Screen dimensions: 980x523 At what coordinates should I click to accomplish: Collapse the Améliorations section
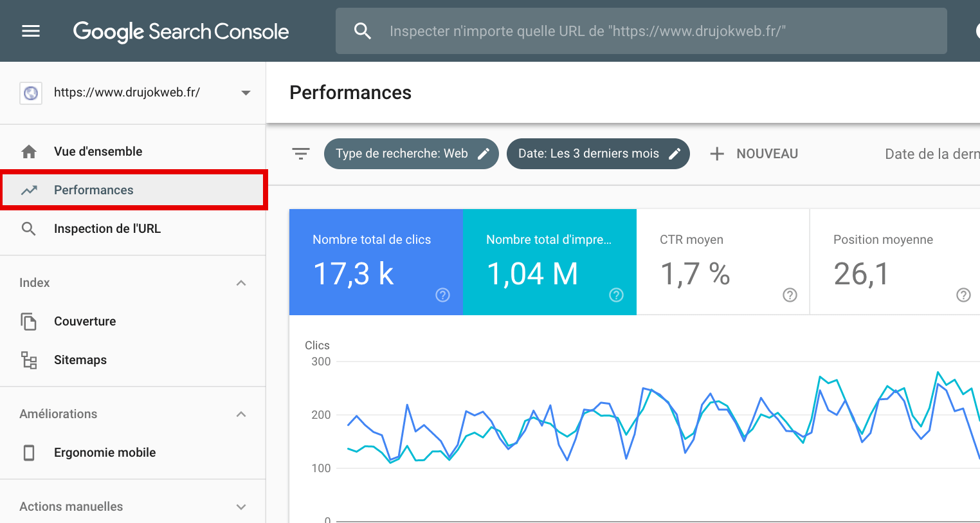(241, 414)
